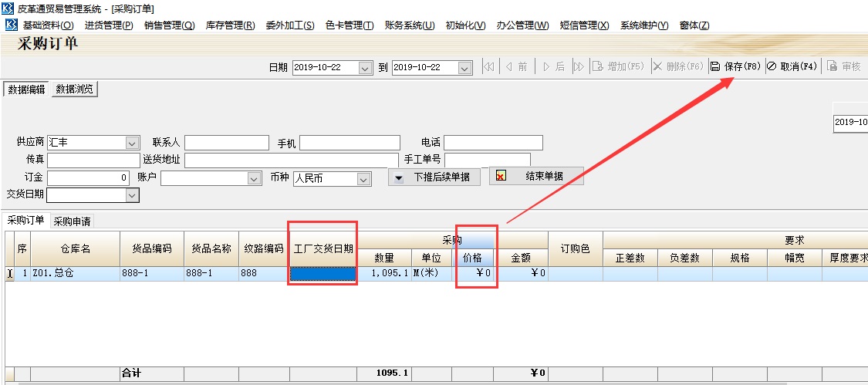The height and width of the screenshot is (385, 868).
Task: Expand the 交货日期 delivery date dropdown
Action: (132, 195)
